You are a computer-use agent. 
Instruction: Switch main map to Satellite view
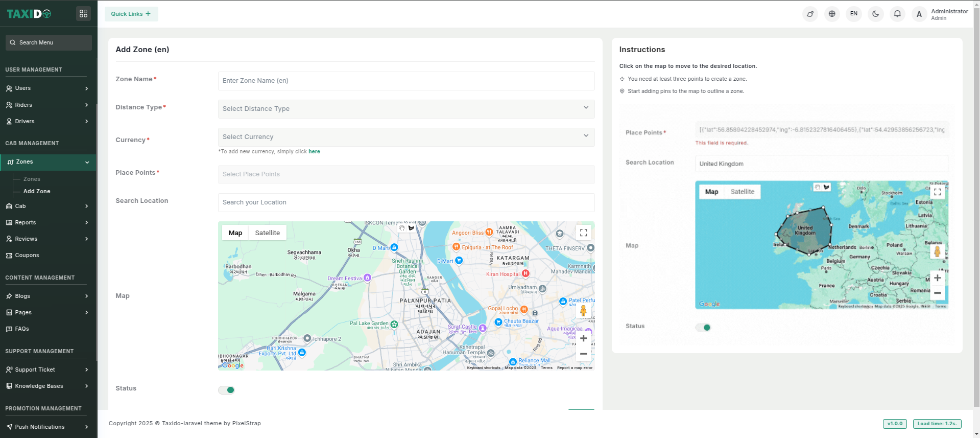[x=267, y=233]
